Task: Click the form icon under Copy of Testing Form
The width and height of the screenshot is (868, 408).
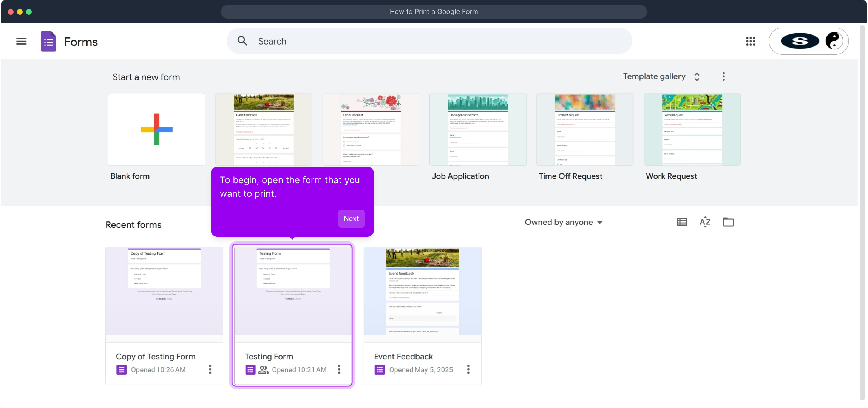Action: point(121,370)
